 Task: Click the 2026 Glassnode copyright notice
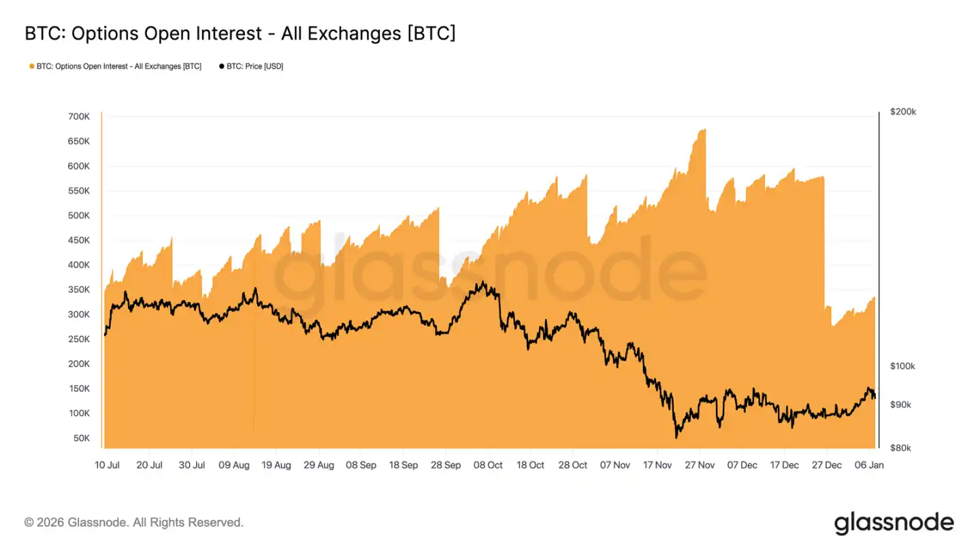click(133, 522)
